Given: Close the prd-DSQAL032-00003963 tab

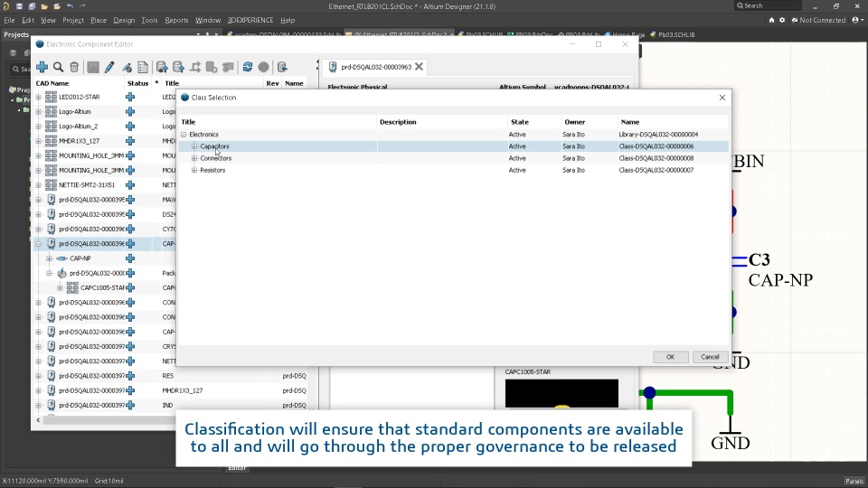Looking at the screenshot, I should click(419, 66).
